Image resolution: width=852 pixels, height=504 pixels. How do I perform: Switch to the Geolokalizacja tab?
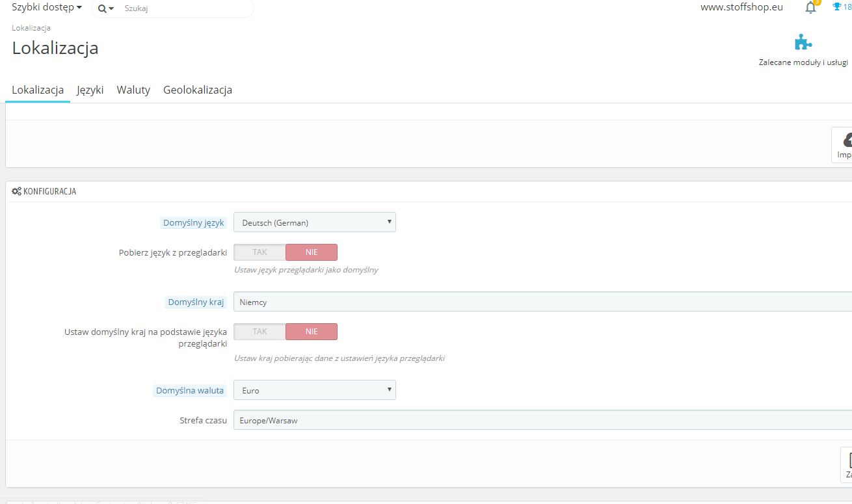(x=198, y=90)
